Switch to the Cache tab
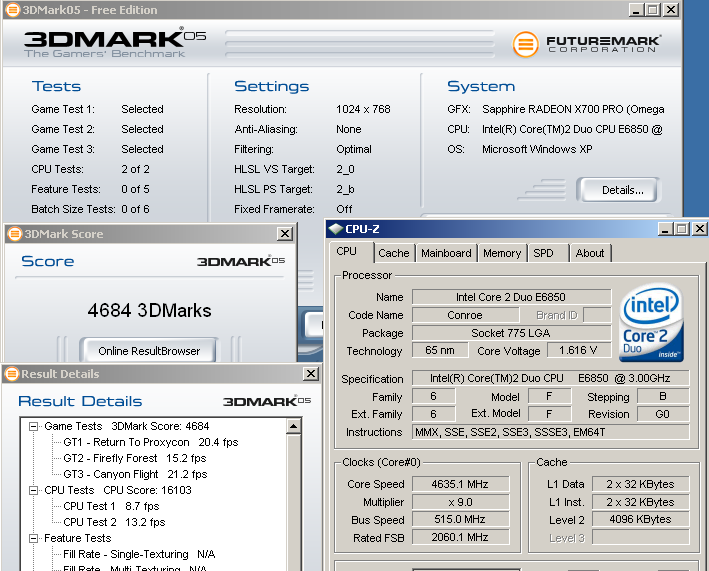 coord(393,253)
